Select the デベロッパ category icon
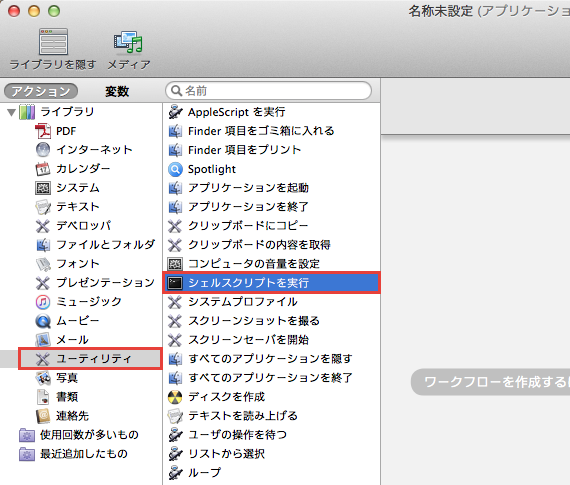Image resolution: width=570 pixels, height=485 pixels. click(x=43, y=226)
